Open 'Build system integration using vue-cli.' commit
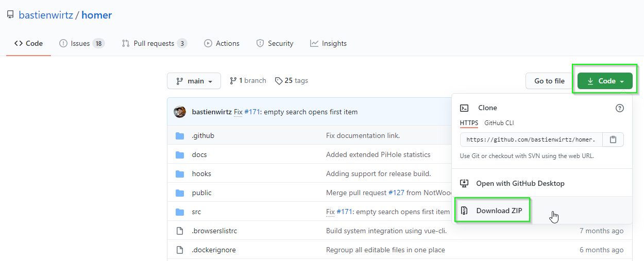 click(x=386, y=231)
